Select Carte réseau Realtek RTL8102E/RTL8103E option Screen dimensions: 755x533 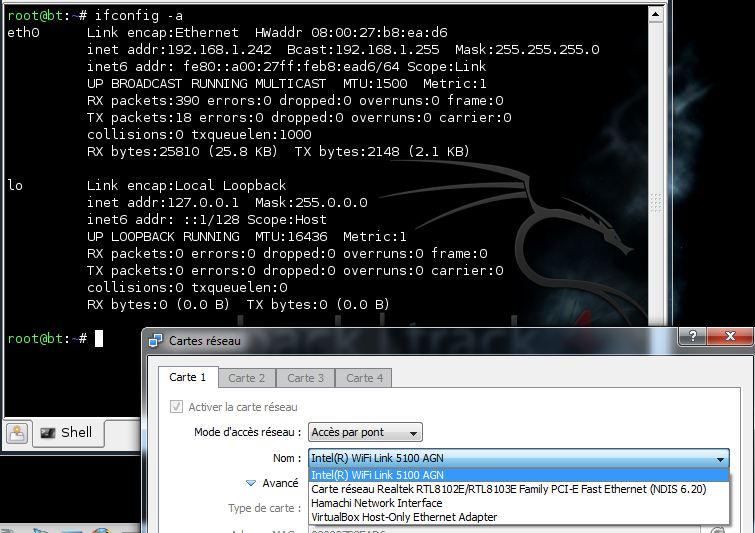[x=519, y=489]
